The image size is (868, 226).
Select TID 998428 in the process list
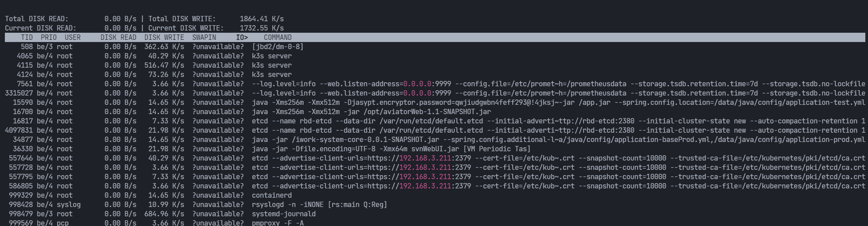click(x=21, y=205)
